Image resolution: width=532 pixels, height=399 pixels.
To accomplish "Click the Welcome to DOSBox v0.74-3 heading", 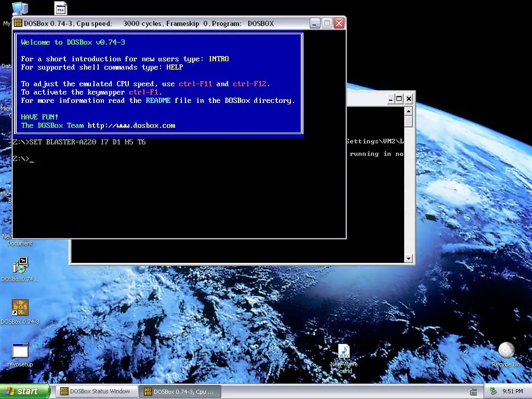I will click(73, 42).
